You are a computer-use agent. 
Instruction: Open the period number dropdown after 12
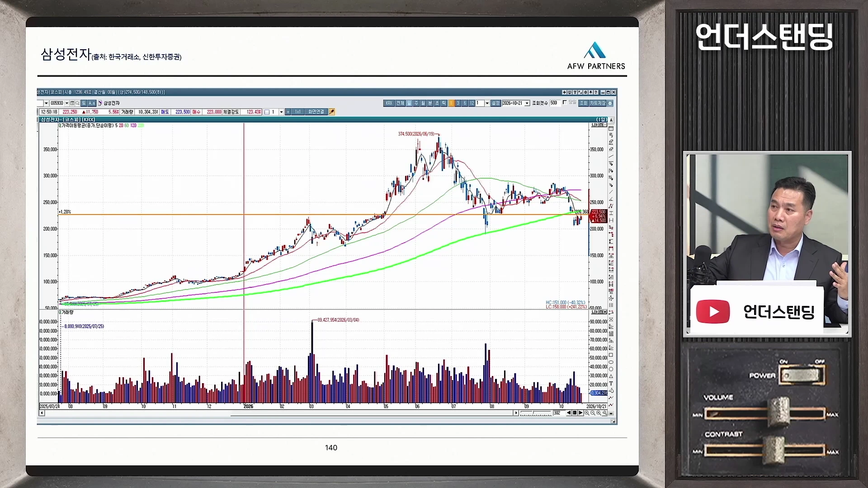[x=487, y=103]
